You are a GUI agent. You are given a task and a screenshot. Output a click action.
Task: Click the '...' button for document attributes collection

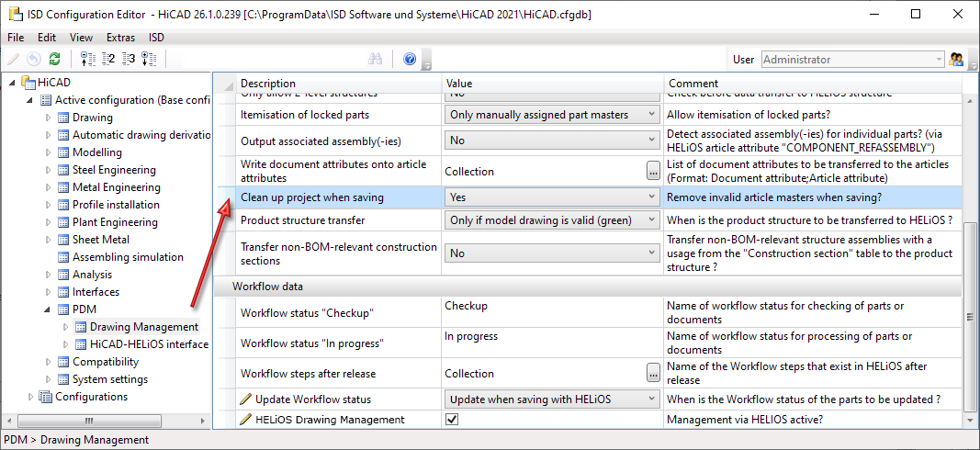coord(653,171)
